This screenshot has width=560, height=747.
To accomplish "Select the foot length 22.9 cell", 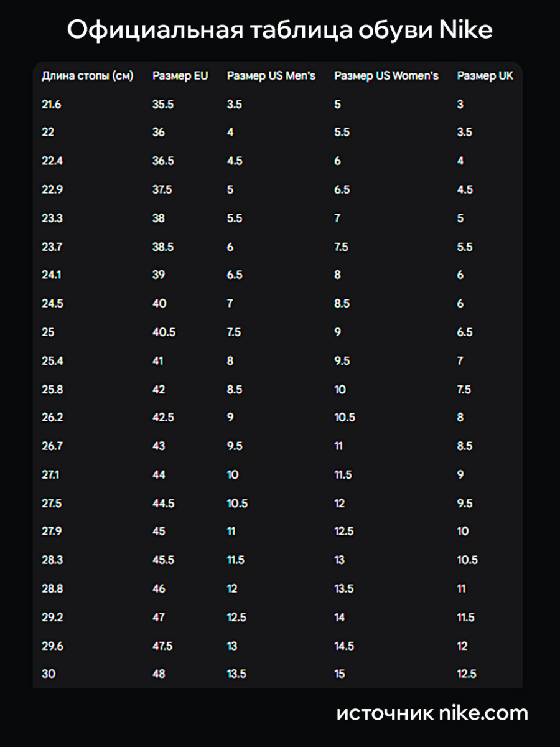I will click(52, 190).
